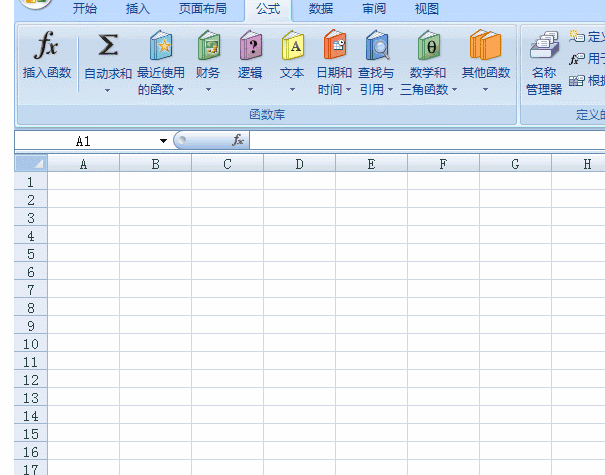Select column C header
Viewport: 605px width, 475px height.
(x=228, y=163)
